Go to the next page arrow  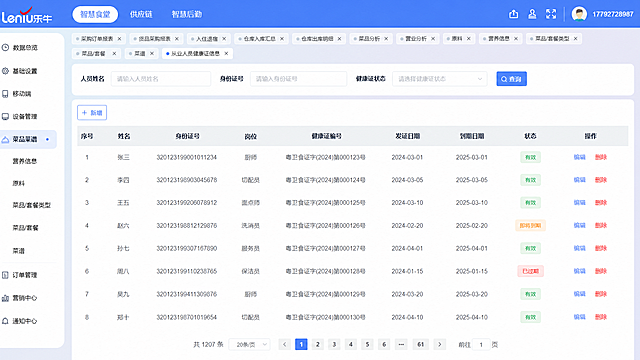click(x=440, y=344)
